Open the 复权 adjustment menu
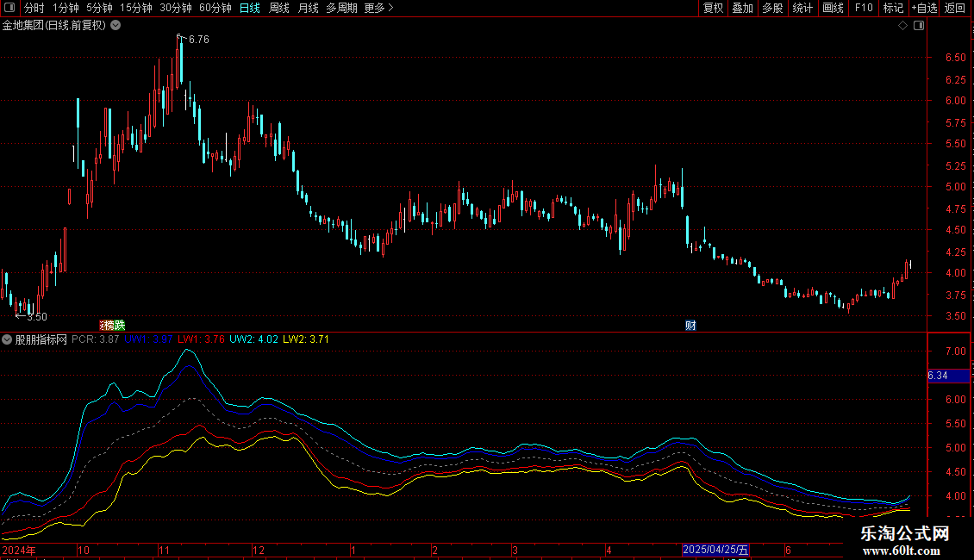This screenshot has height=560, width=974. (x=713, y=8)
